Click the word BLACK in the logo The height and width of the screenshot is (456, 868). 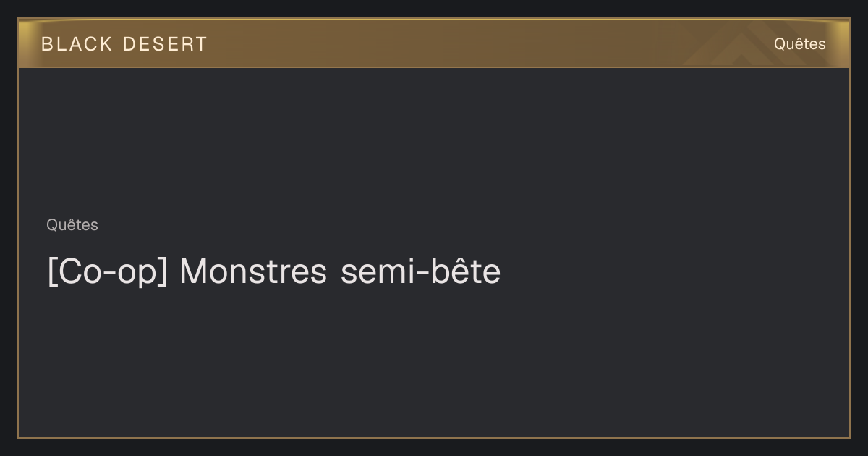[77, 44]
